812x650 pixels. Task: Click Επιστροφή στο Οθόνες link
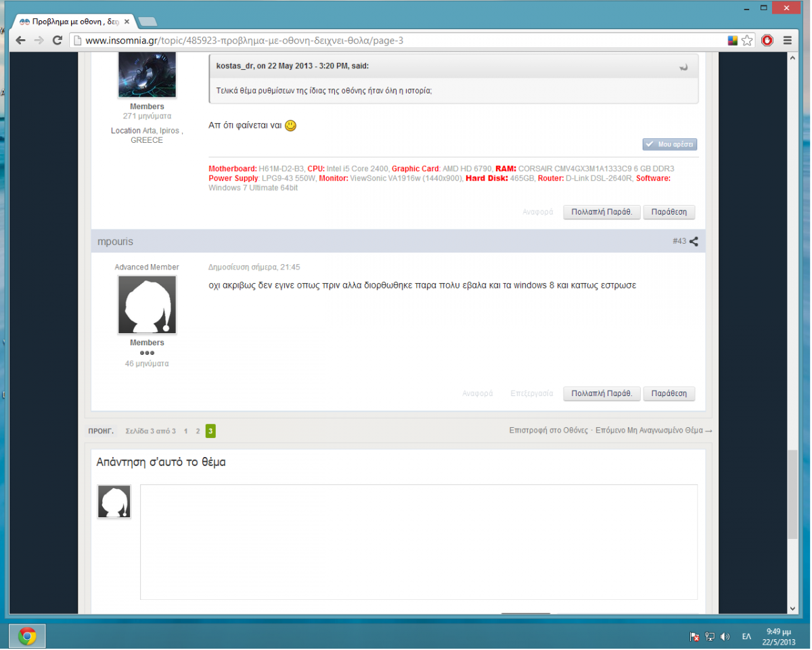click(x=549, y=431)
